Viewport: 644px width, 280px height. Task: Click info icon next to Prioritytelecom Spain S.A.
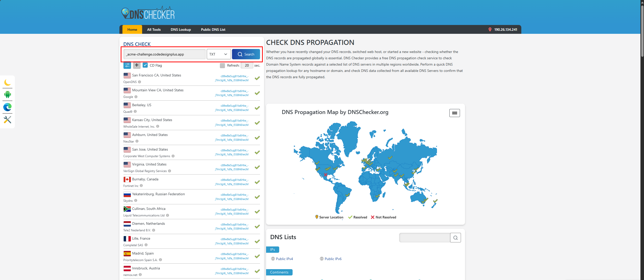pos(160,260)
